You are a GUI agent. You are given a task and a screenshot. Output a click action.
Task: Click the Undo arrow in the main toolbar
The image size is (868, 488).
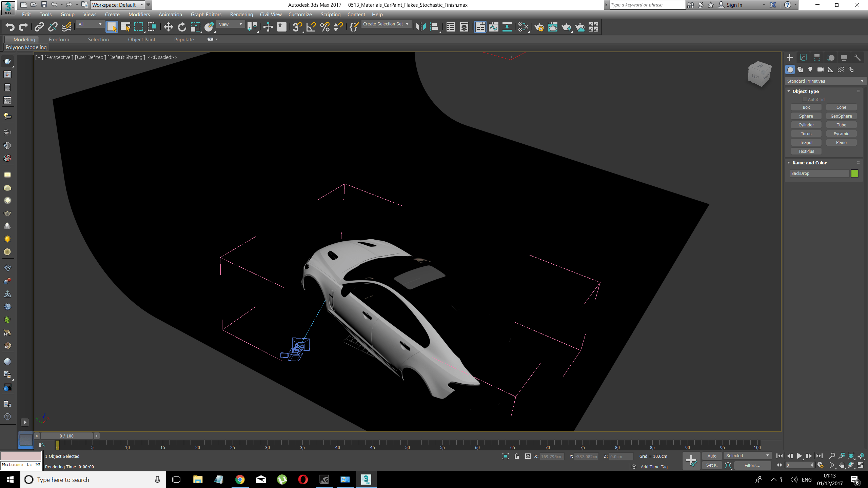[x=10, y=27]
